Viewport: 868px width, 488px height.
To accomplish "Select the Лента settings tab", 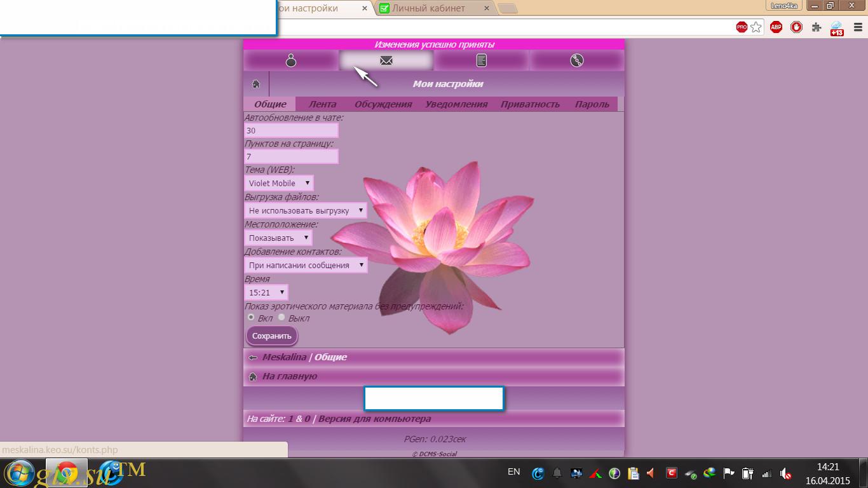I will pyautogui.click(x=322, y=104).
